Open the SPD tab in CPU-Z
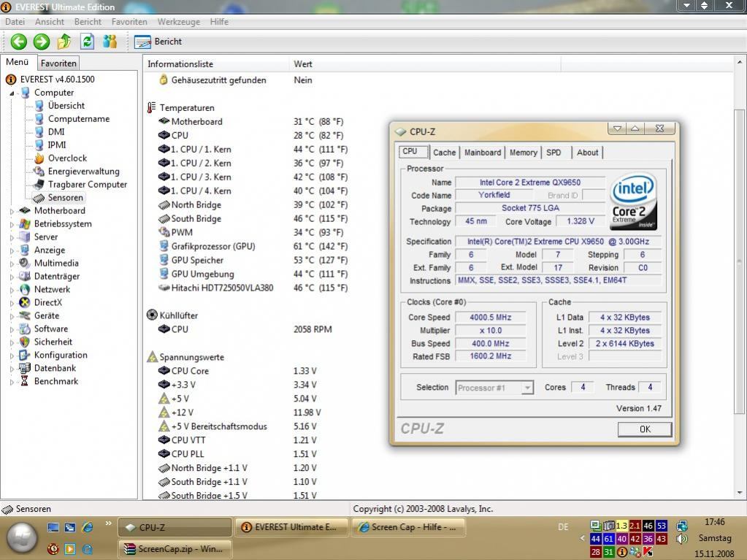747x560 pixels. [x=553, y=153]
